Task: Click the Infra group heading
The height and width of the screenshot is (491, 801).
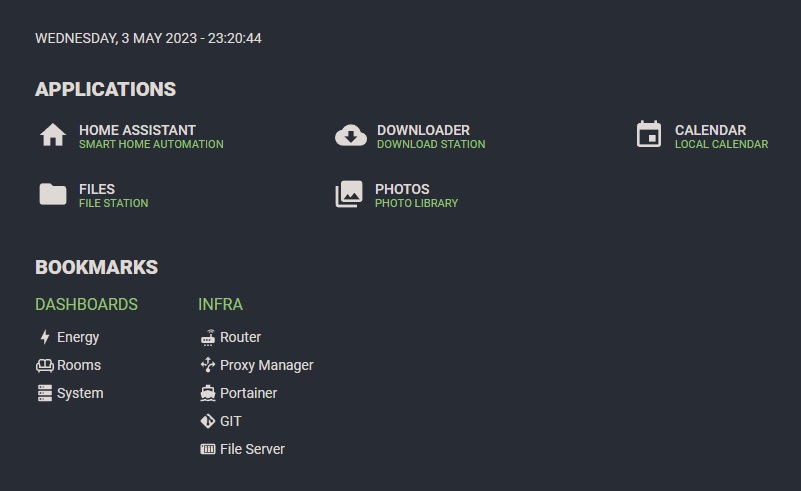Action: pyautogui.click(x=220, y=305)
